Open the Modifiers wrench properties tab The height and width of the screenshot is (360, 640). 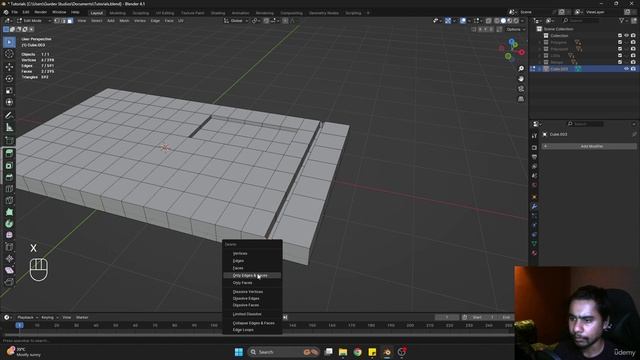[x=534, y=207]
